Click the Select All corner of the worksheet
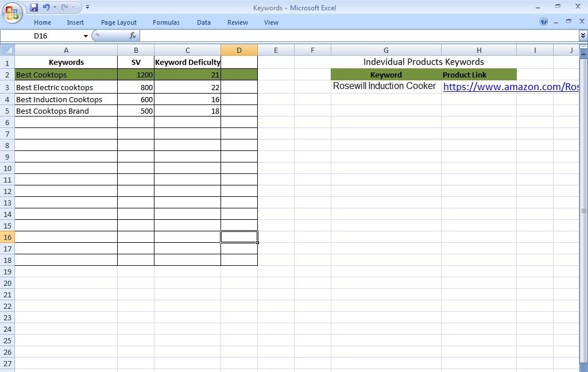The width and height of the screenshot is (588, 372). (7, 50)
